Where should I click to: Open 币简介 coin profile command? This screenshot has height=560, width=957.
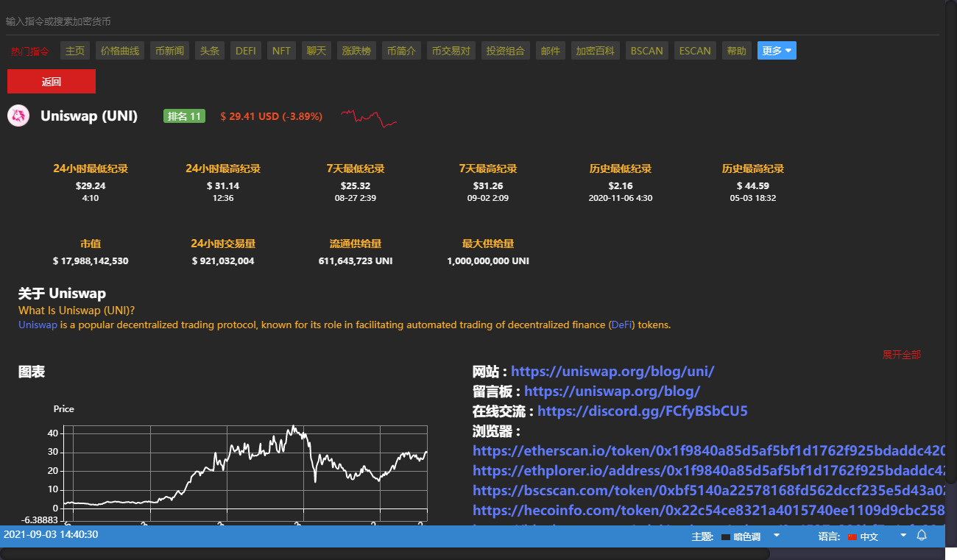[402, 51]
